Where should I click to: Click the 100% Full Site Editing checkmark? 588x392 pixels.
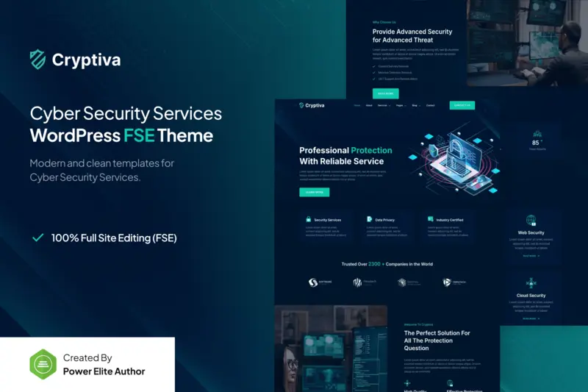[x=37, y=238]
